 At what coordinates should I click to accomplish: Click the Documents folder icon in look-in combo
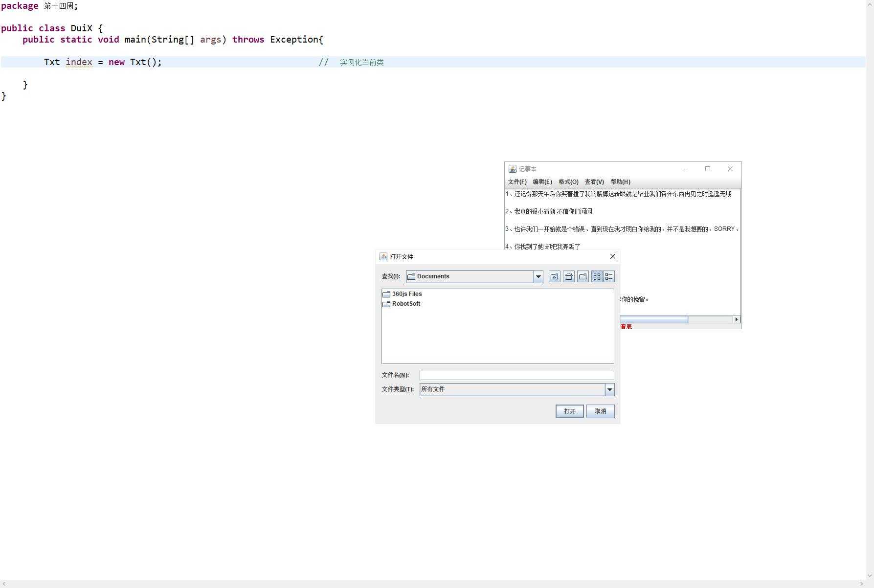tap(411, 276)
